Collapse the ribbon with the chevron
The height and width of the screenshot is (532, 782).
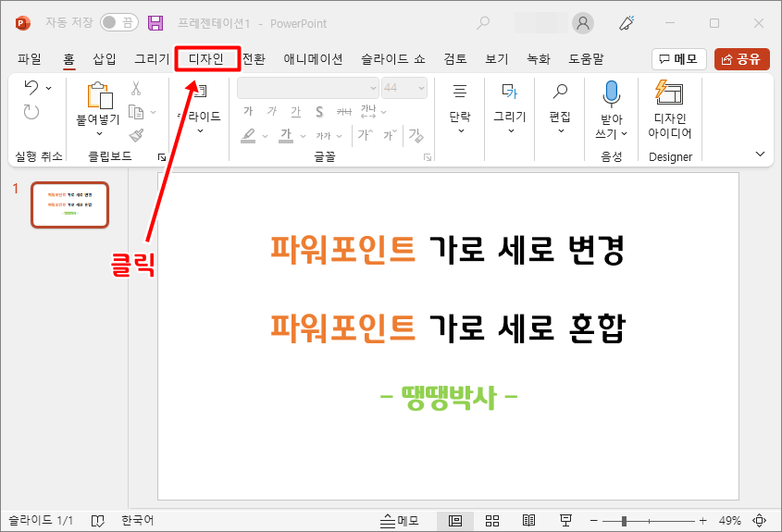point(760,155)
